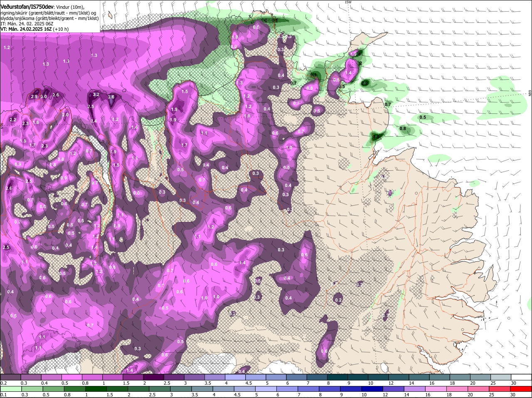This screenshot has height=398, width=532.
Task: Click the 15W longitude label
Action: (348, 2)
